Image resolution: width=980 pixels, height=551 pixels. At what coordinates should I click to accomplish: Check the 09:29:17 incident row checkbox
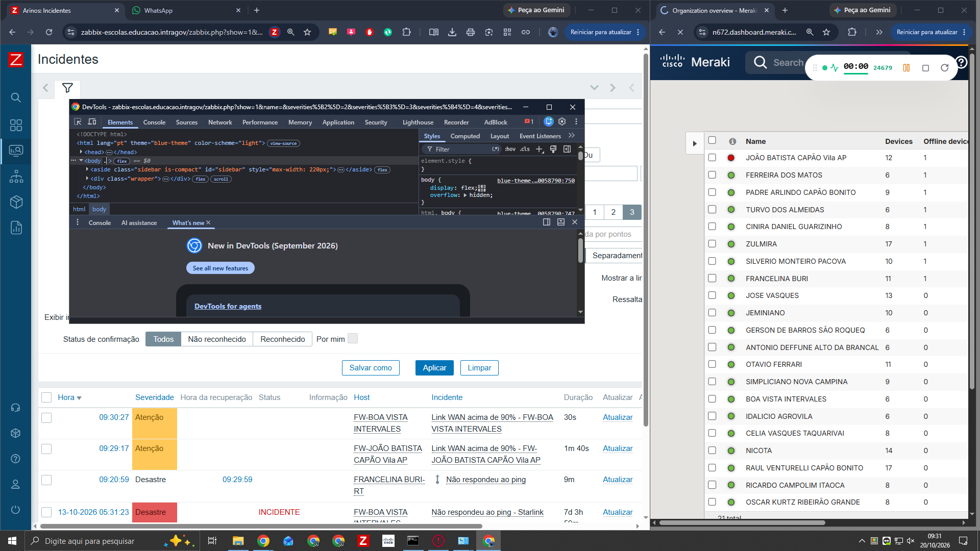[x=46, y=449]
